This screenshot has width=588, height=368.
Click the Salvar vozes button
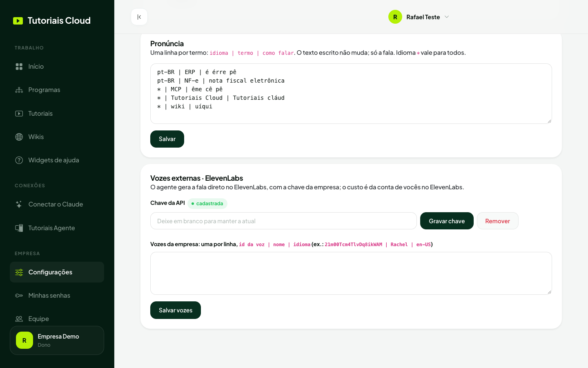pyautogui.click(x=176, y=310)
